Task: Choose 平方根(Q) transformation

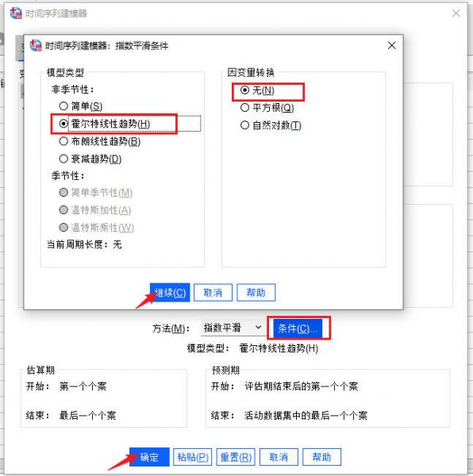Action: tap(267, 108)
